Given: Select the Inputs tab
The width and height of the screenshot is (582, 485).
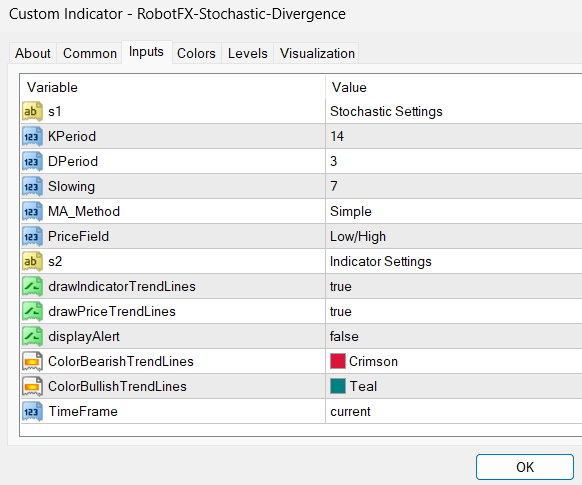Looking at the screenshot, I should pyautogui.click(x=146, y=52).
